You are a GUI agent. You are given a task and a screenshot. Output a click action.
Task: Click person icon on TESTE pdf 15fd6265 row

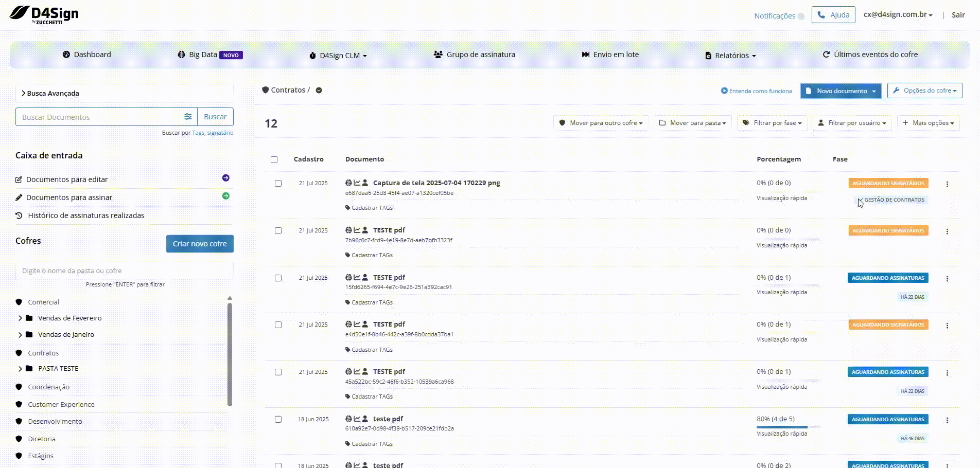[365, 277]
